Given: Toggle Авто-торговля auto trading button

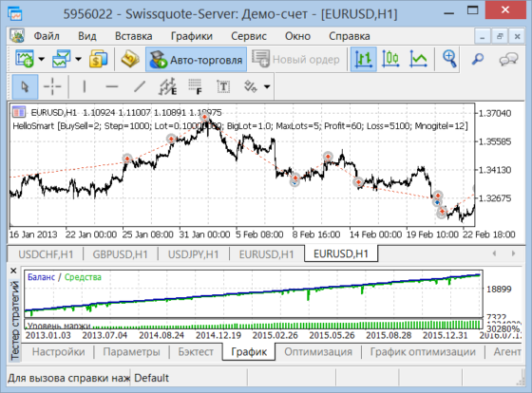Looking at the screenshot, I should click(x=196, y=60).
